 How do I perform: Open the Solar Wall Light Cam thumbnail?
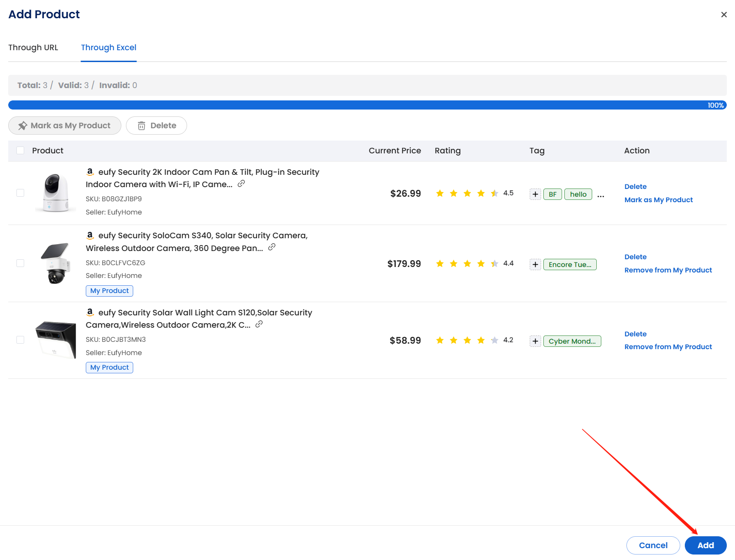(56, 340)
